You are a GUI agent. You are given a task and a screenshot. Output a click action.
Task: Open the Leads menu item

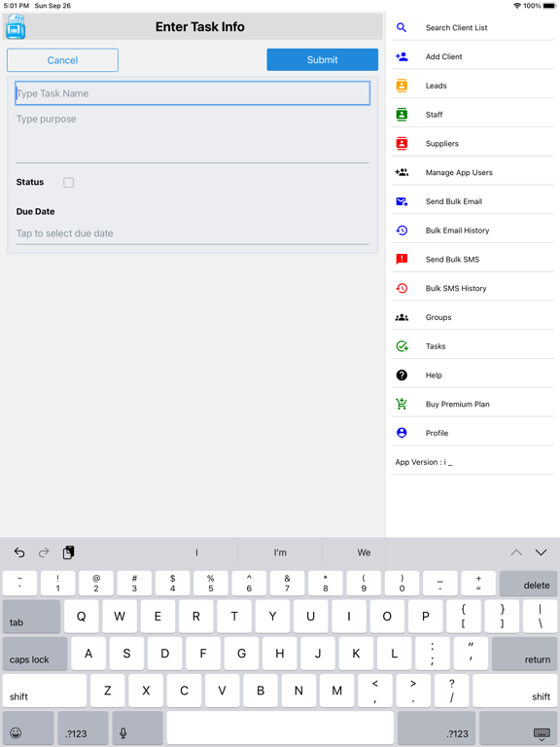[x=472, y=86]
